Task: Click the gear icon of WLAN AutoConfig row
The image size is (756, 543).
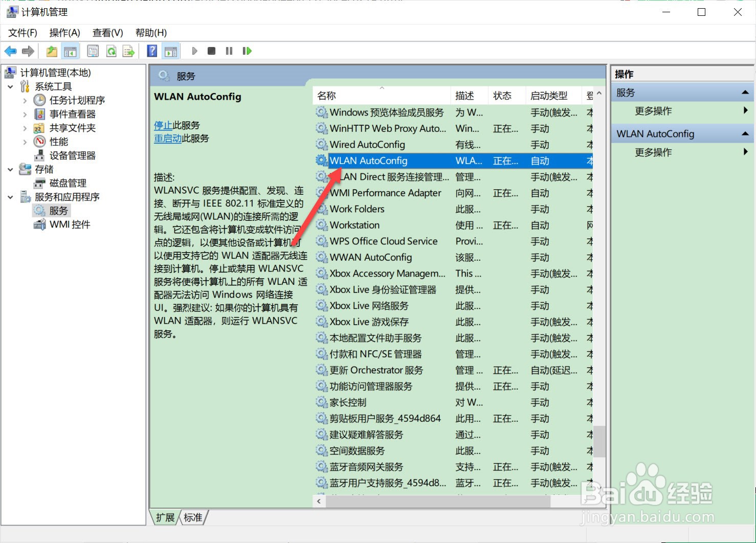Action: point(321,161)
